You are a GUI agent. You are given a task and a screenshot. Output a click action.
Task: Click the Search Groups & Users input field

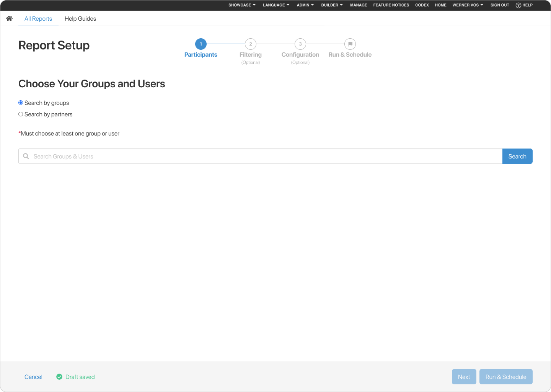pos(153,156)
